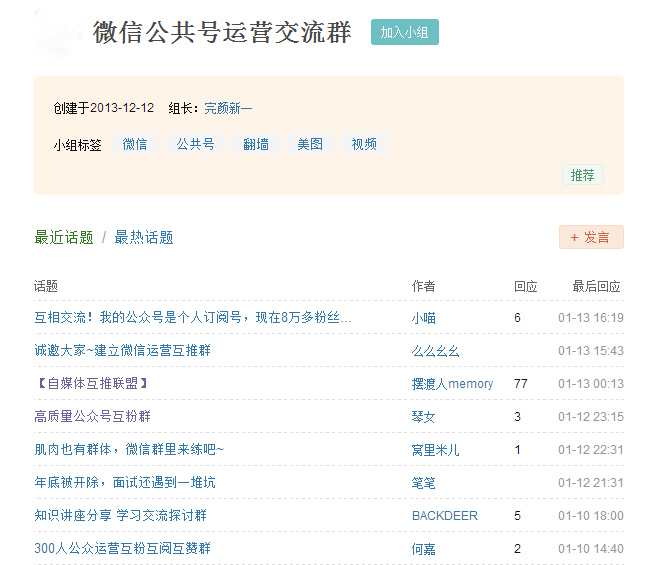The width and height of the screenshot is (653, 565).
Task: Select the 微信 group tag
Action: 135,144
